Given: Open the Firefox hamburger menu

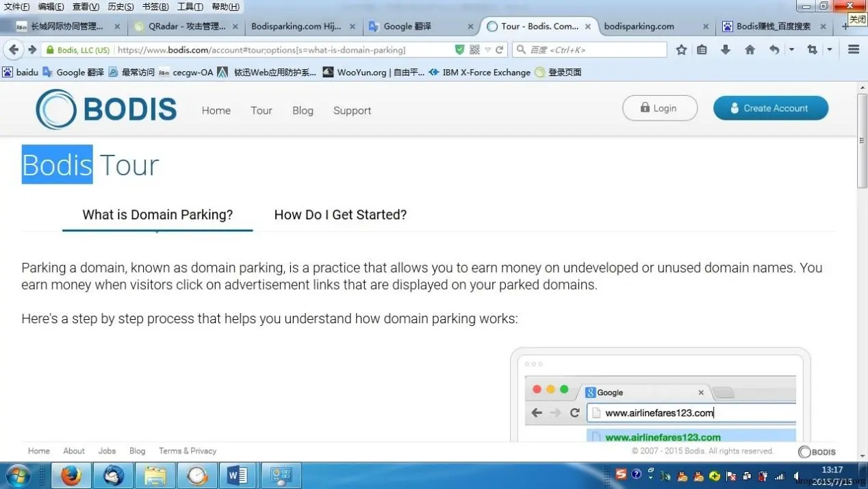Looking at the screenshot, I should [853, 50].
